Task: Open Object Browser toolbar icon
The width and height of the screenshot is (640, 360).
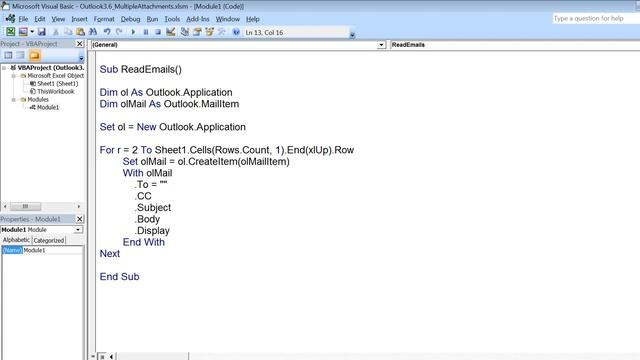Action: coord(209,32)
